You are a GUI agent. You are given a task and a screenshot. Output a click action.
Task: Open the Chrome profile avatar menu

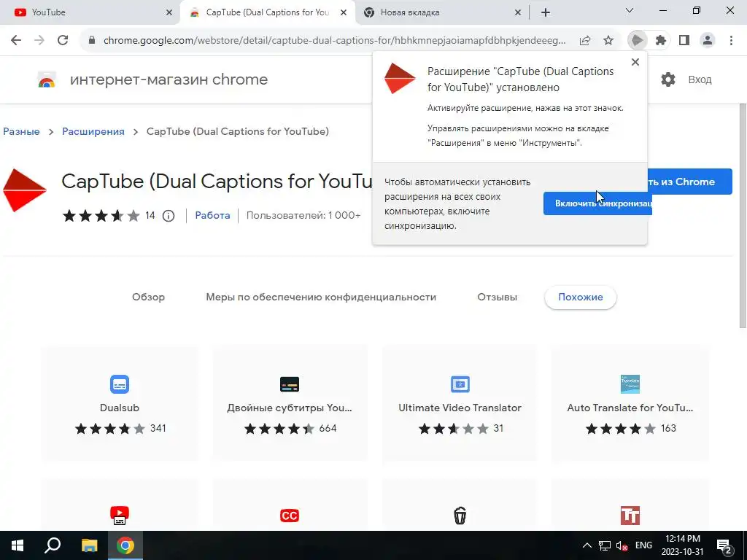coord(708,41)
